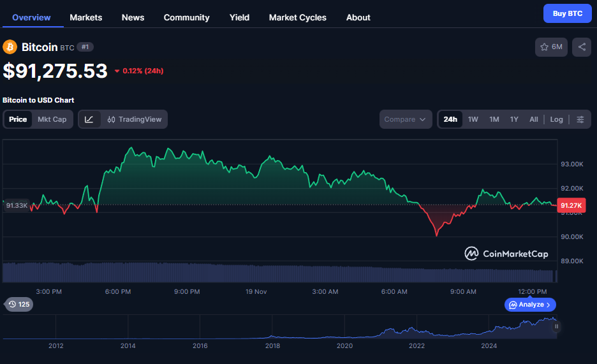This screenshot has width=597, height=364.
Task: Click the Analyze button
Action: (x=530, y=305)
